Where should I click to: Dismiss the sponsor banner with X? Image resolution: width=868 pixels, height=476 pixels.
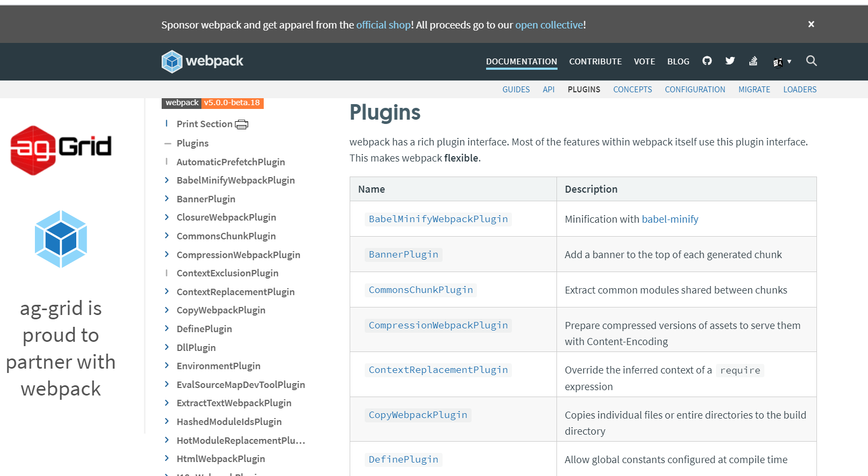click(x=811, y=24)
